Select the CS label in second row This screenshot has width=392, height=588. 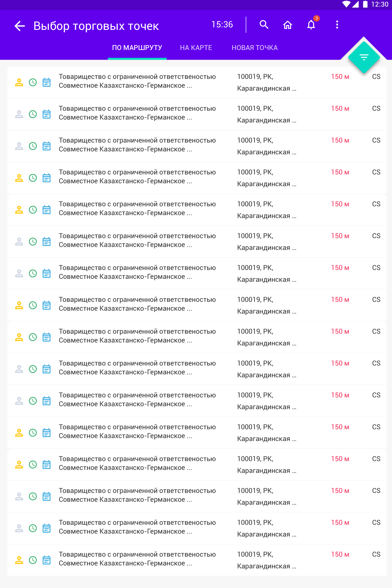(376, 109)
